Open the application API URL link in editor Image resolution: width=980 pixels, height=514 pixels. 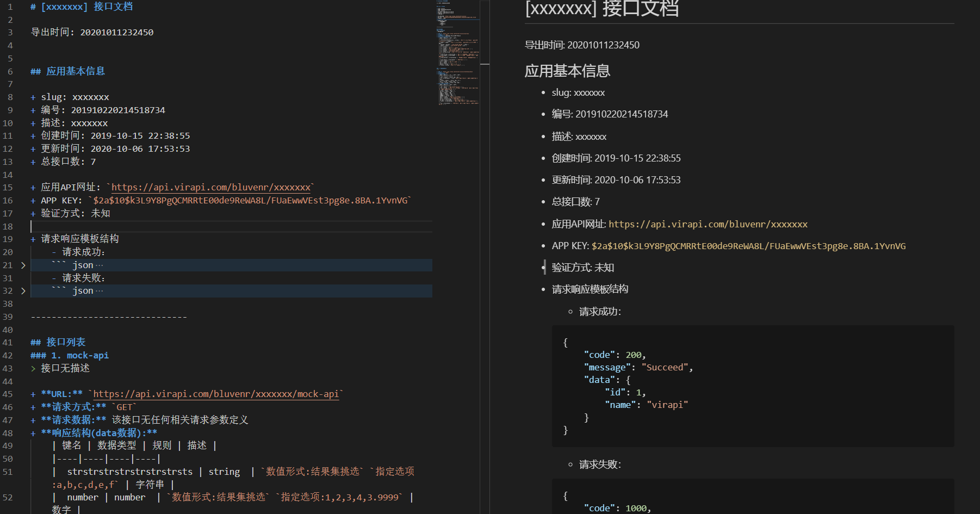211,188
